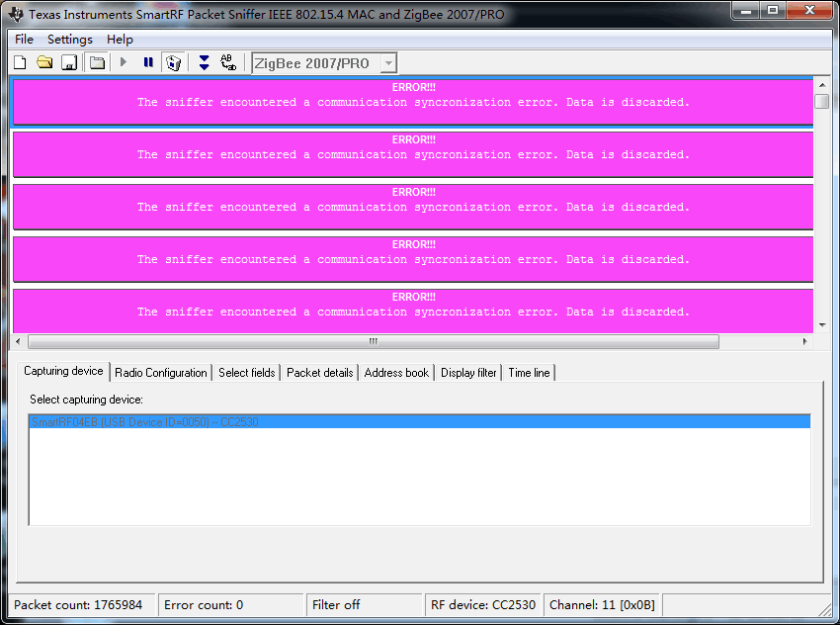
Task: Close the Packet Sniffer window
Action: click(809, 10)
